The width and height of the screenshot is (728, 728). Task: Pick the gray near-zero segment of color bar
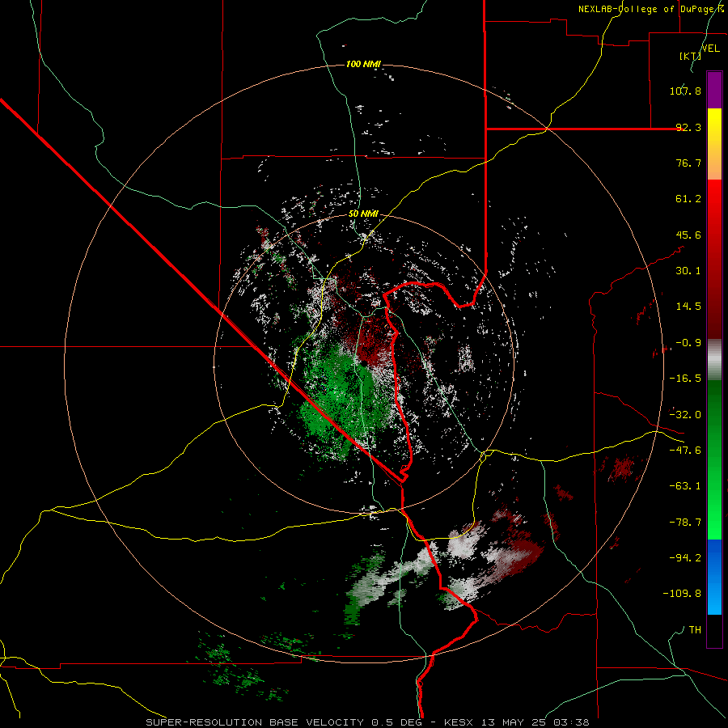714,360
